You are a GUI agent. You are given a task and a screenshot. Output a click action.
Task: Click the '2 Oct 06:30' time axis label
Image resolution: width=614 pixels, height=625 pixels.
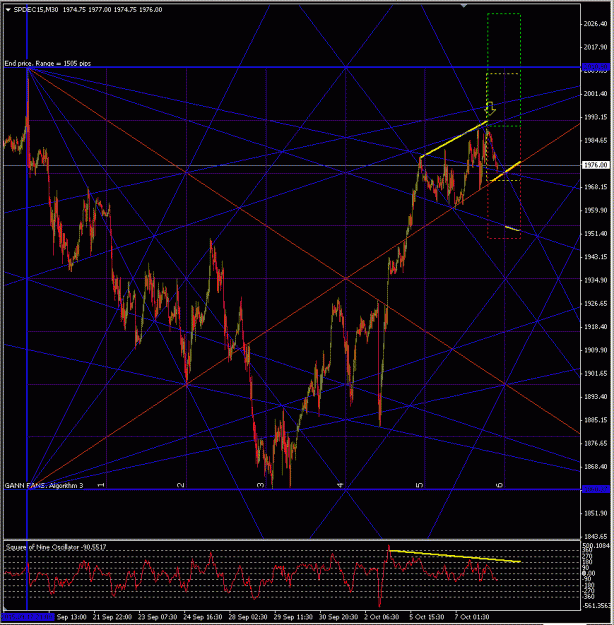(x=382, y=617)
